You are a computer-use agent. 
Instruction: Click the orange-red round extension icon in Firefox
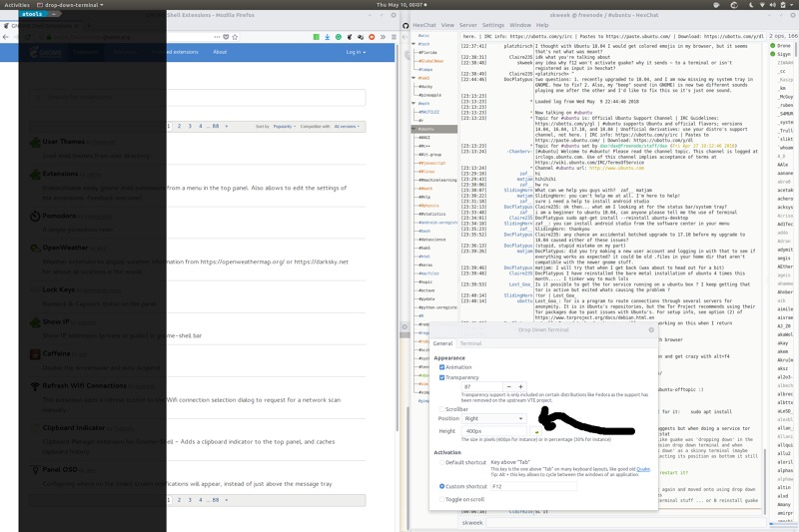pyautogui.click(x=372, y=37)
